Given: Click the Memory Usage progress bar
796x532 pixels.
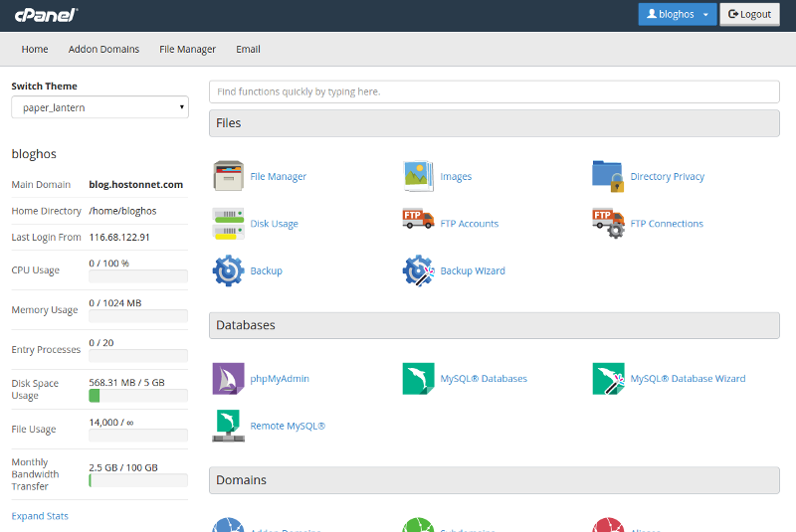Looking at the screenshot, I should click(x=138, y=316).
